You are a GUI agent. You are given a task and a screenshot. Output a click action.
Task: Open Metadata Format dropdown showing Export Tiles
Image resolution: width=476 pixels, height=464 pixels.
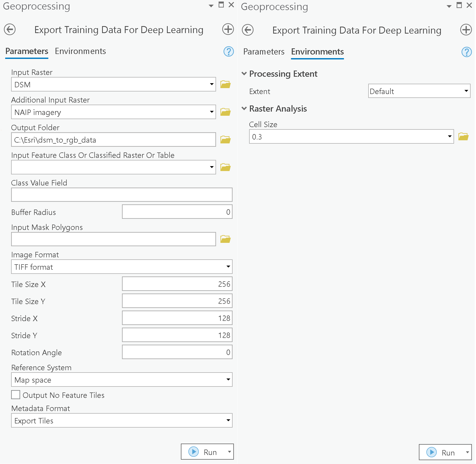coord(121,421)
